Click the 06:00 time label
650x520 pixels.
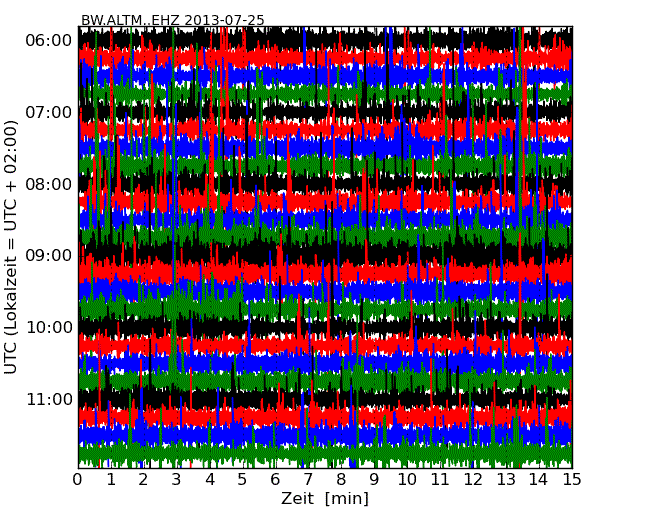49,41
